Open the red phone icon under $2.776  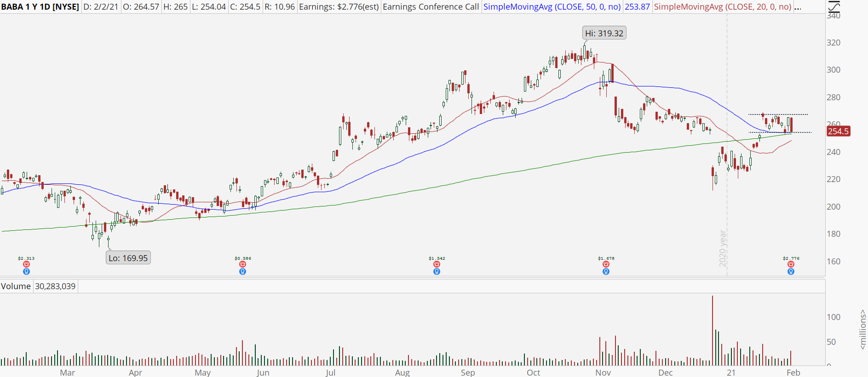pyautogui.click(x=791, y=264)
